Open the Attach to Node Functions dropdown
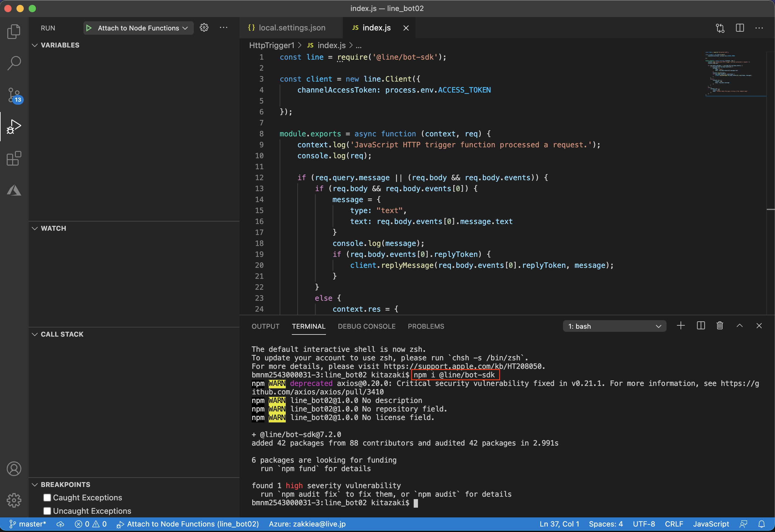 (186, 28)
